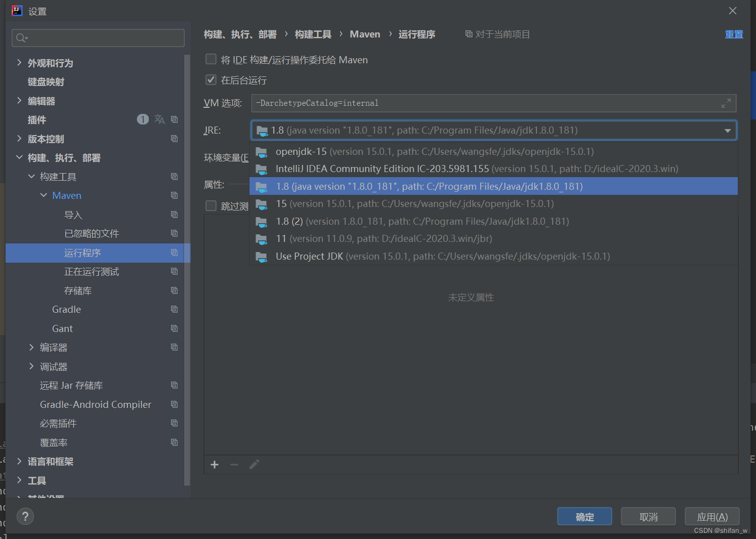Click the 重置 link

coord(734,34)
